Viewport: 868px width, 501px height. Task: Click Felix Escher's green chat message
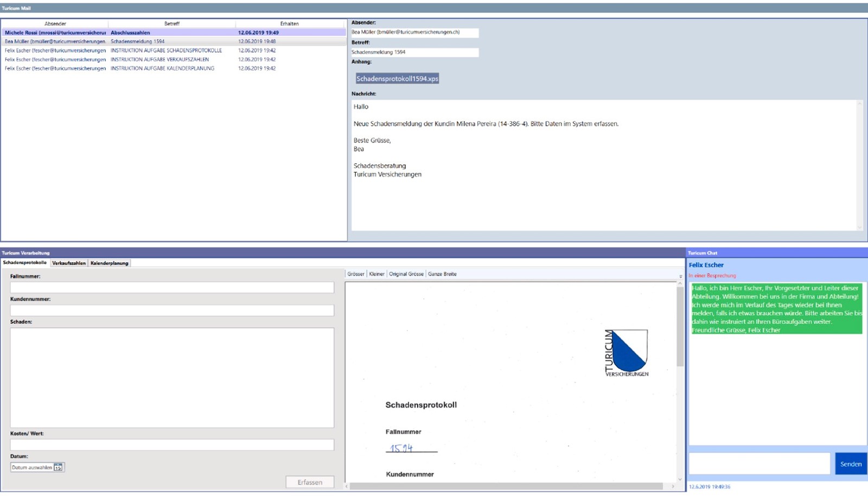coord(776,309)
